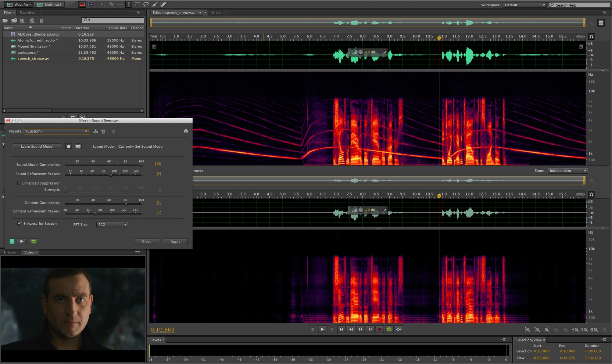Expand the FFT Size dropdown

tap(112, 224)
